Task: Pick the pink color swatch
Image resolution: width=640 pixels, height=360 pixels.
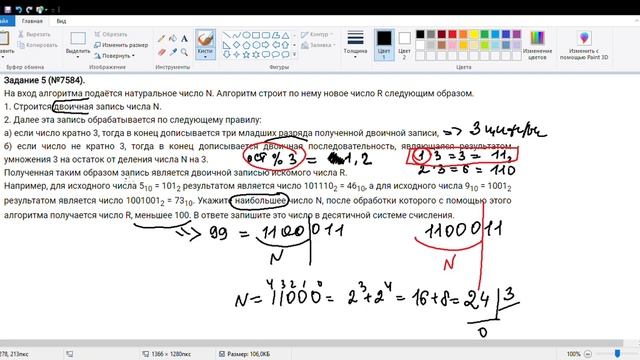Action: click(452, 45)
